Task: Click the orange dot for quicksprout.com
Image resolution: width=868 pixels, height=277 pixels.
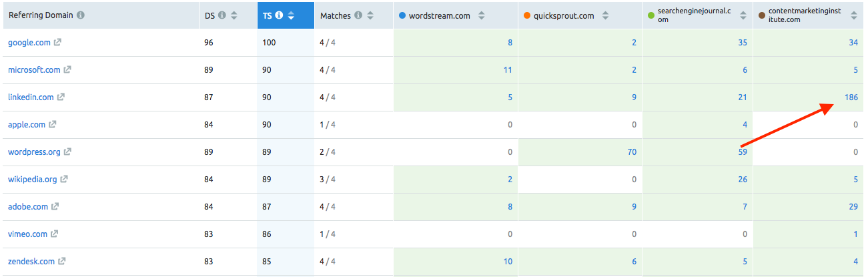Action: [527, 15]
